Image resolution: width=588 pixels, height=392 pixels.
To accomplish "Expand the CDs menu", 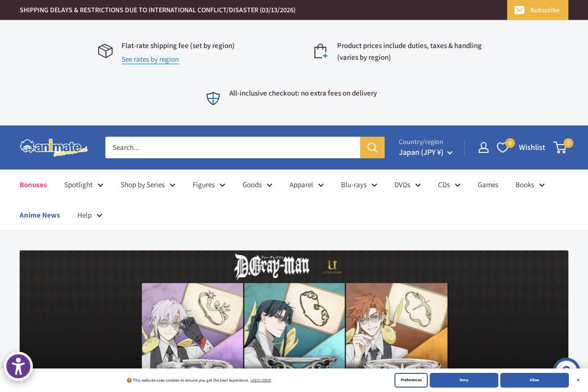I will point(449,185).
